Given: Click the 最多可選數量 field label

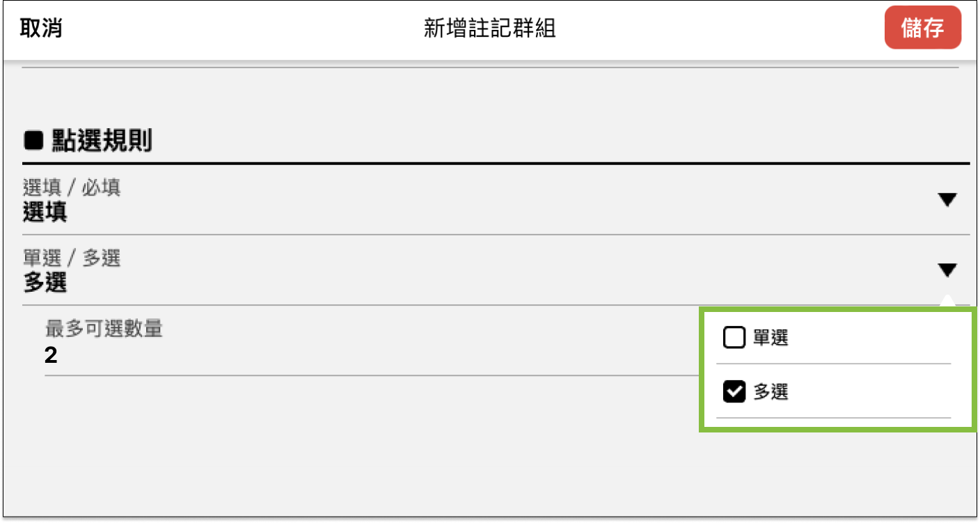Looking at the screenshot, I should [104, 328].
